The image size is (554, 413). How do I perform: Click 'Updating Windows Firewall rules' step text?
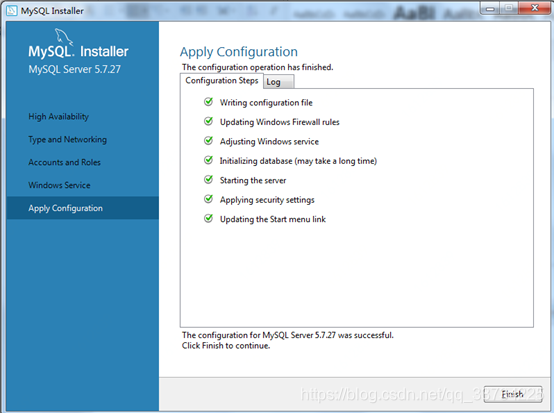click(279, 122)
